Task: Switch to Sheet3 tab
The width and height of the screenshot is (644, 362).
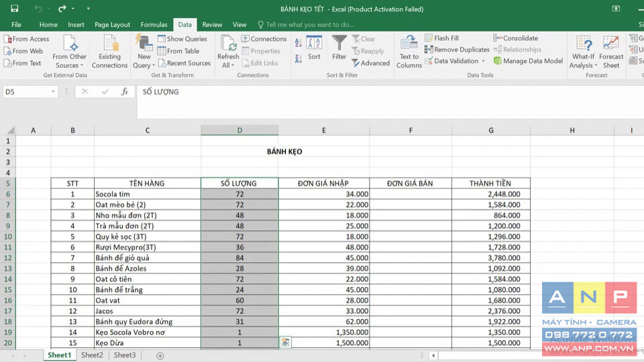Action: coord(125,355)
